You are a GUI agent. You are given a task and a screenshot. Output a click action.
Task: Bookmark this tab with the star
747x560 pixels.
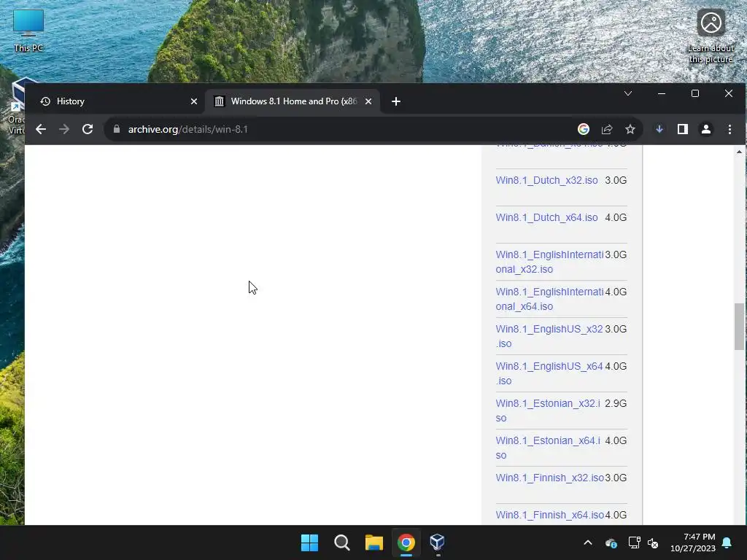630,129
